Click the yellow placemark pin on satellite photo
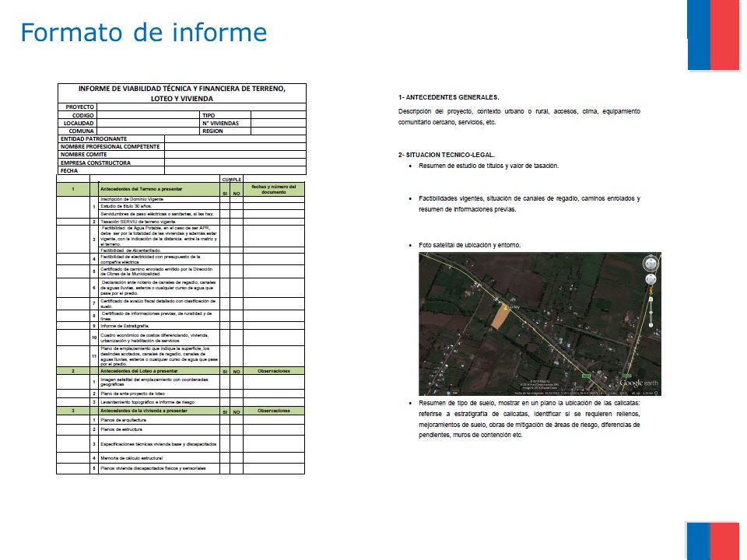The height and width of the screenshot is (560, 747). 506,308
